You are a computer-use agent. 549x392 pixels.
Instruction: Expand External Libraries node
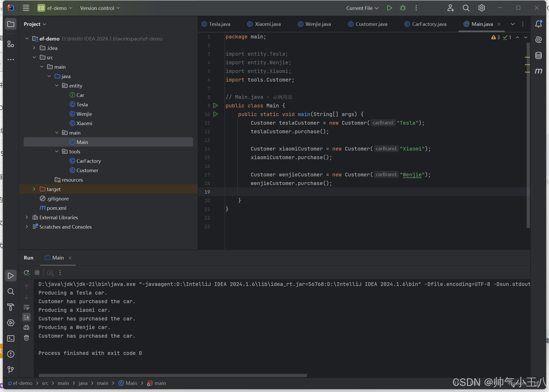pyautogui.click(x=27, y=217)
